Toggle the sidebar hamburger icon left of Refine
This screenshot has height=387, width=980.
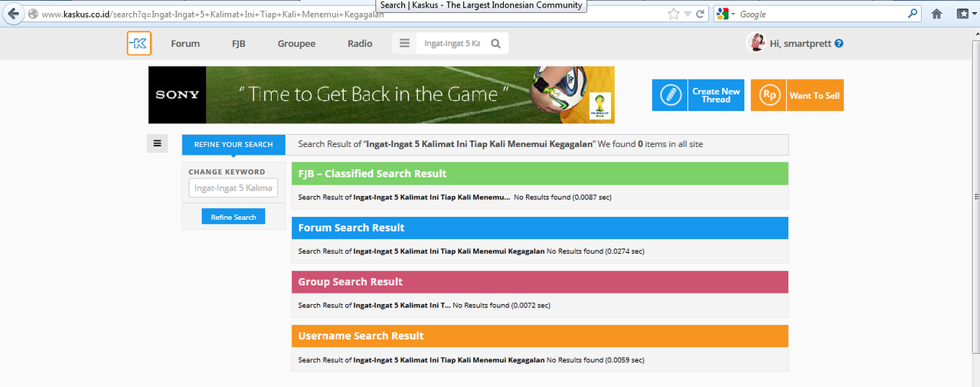click(157, 143)
